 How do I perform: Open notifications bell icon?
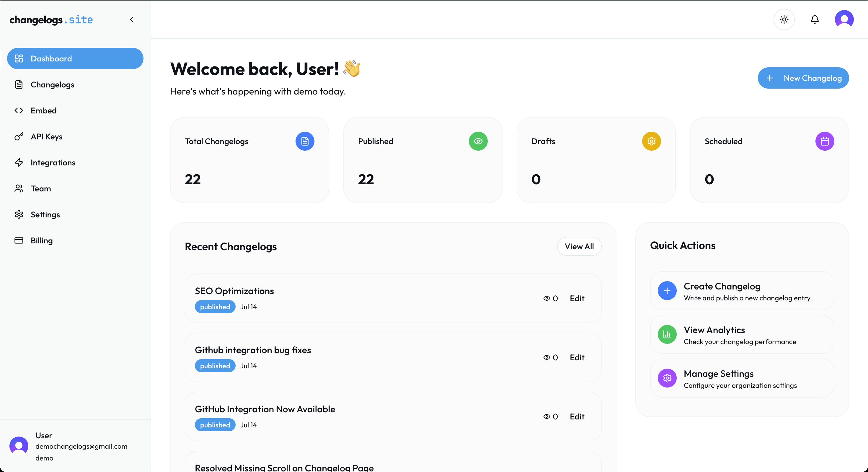[815, 19]
